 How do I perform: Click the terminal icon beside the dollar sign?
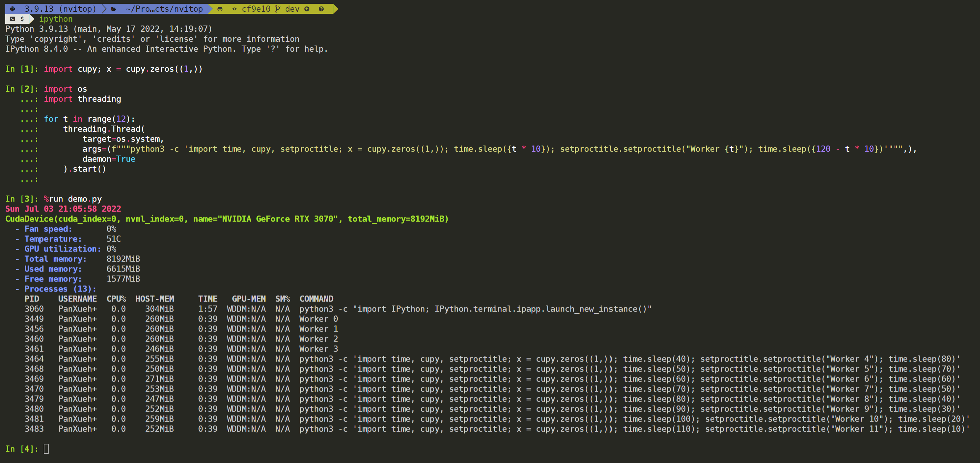pyautogui.click(x=12, y=19)
